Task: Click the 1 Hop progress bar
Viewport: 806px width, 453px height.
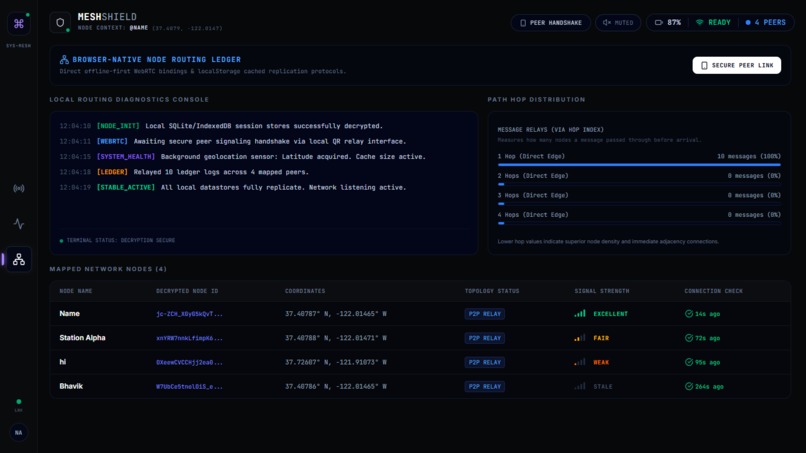Action: point(639,165)
